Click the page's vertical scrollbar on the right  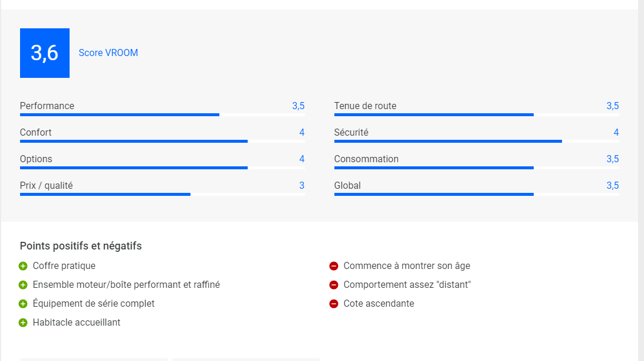tap(640, 180)
